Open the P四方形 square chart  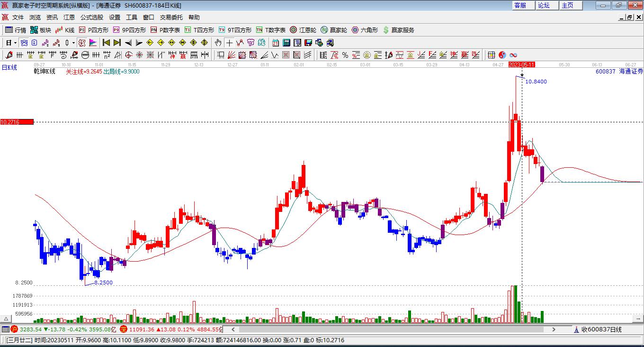tap(94, 30)
